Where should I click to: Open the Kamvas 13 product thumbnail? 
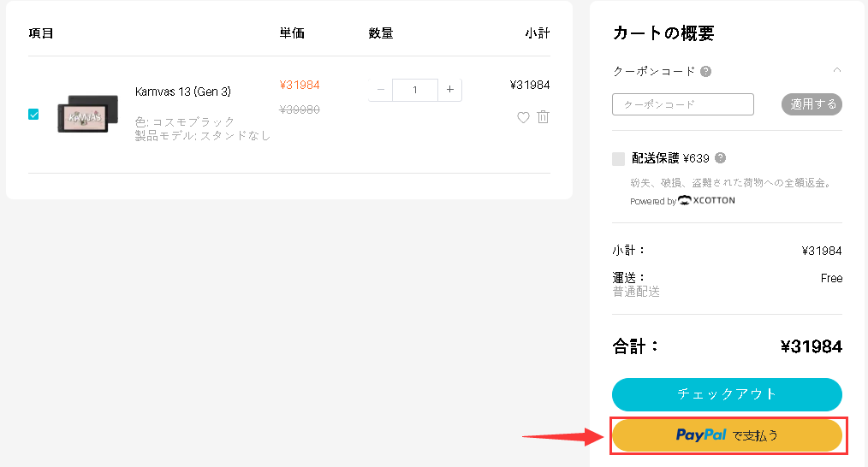pos(87,114)
